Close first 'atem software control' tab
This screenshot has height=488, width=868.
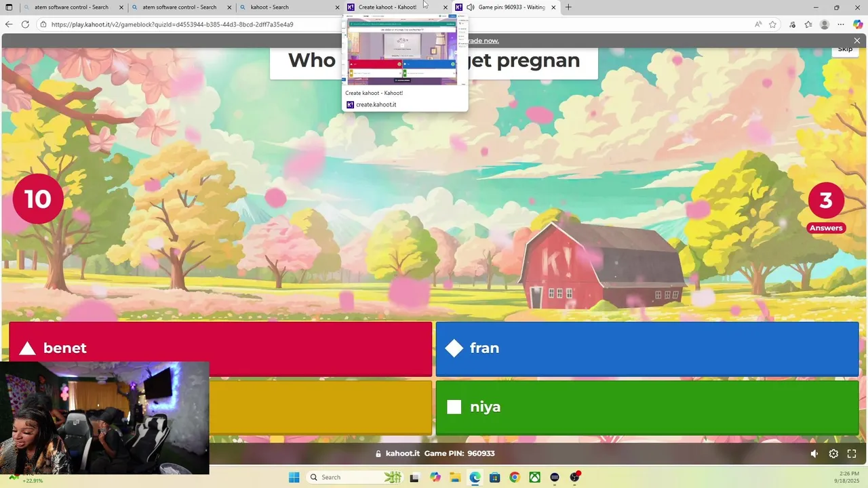coord(120,7)
